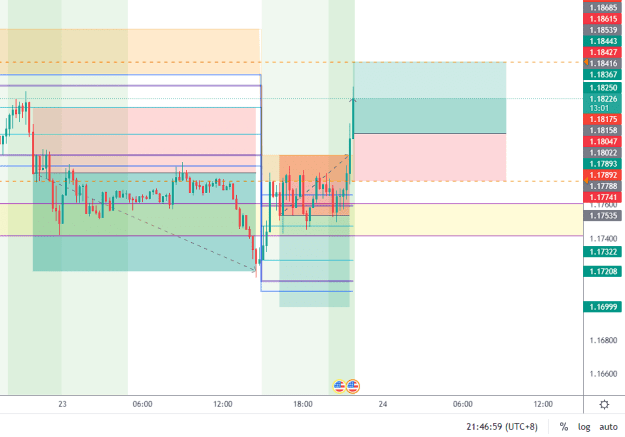
Task: Click the 1.17741 red price label
Action: [603, 197]
